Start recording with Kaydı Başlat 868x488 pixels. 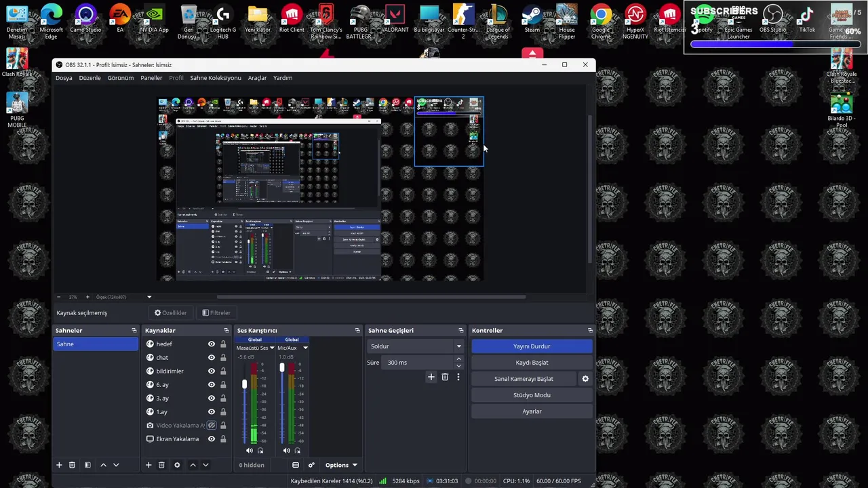[532, 363]
